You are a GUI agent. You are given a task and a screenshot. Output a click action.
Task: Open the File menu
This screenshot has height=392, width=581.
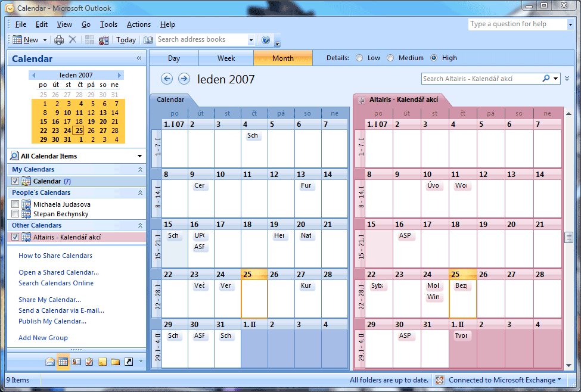[21, 24]
